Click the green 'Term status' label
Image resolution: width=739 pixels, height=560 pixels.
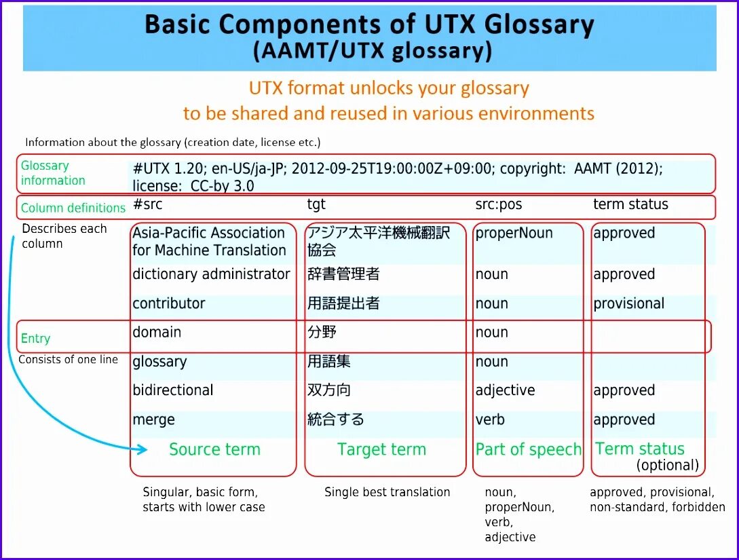tap(639, 449)
